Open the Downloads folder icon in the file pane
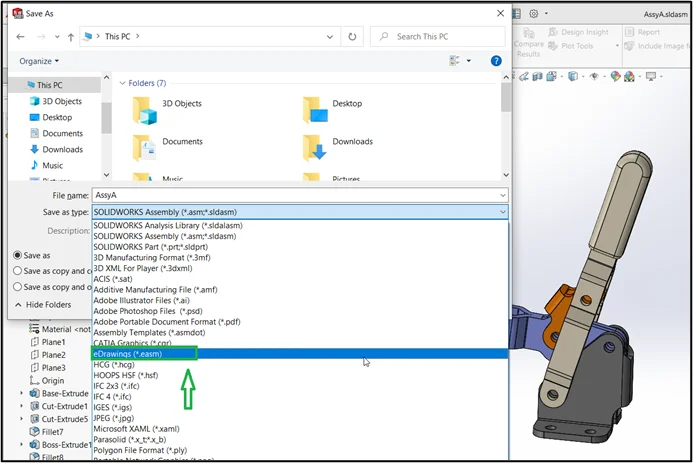The width and height of the screenshot is (693, 463). (x=315, y=148)
